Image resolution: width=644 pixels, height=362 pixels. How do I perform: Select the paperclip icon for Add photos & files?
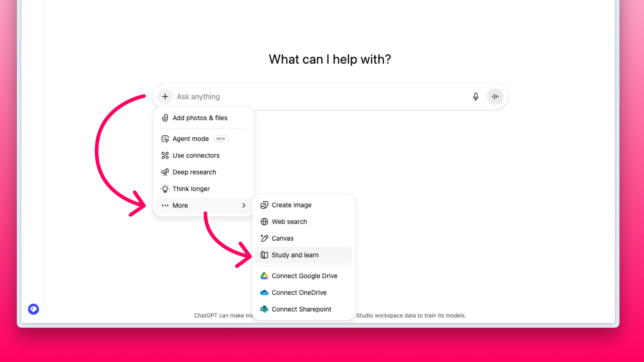click(165, 118)
